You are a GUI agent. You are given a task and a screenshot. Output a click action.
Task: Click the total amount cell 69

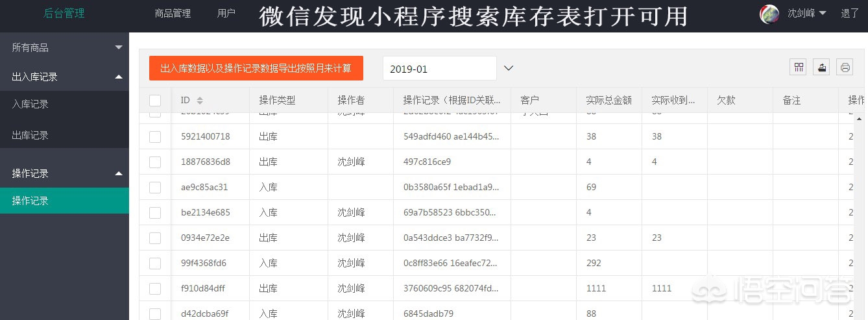click(x=591, y=187)
